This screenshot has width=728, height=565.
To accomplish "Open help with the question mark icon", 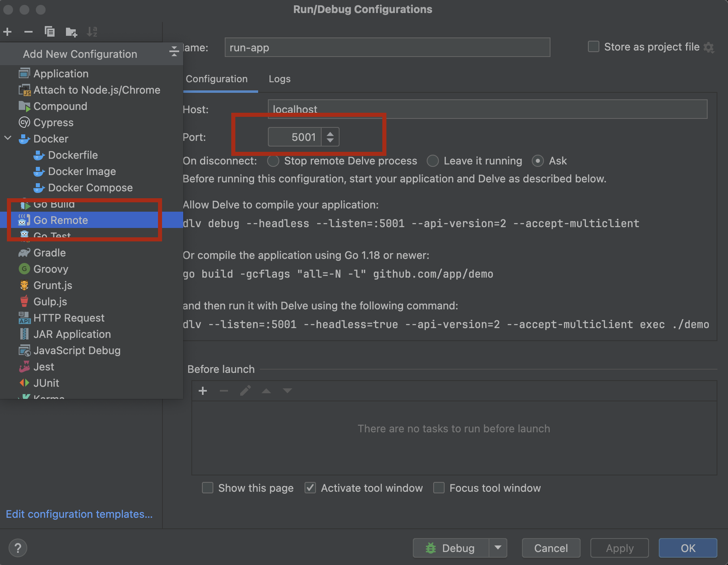I will [18, 548].
